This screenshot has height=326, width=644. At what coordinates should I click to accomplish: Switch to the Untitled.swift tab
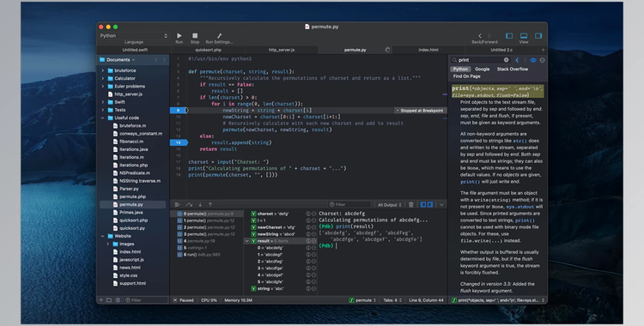pos(135,50)
